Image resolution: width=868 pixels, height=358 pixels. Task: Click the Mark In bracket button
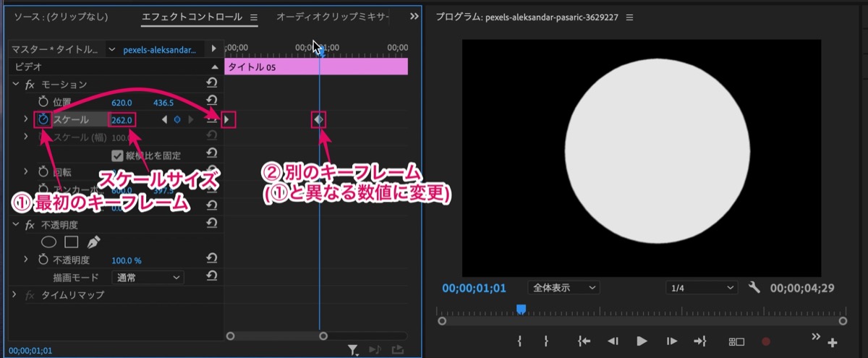[520, 341]
